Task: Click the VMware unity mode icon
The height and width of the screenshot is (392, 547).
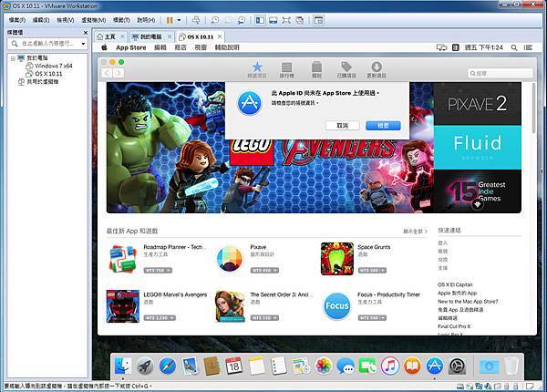Action: pyautogui.click(x=300, y=20)
